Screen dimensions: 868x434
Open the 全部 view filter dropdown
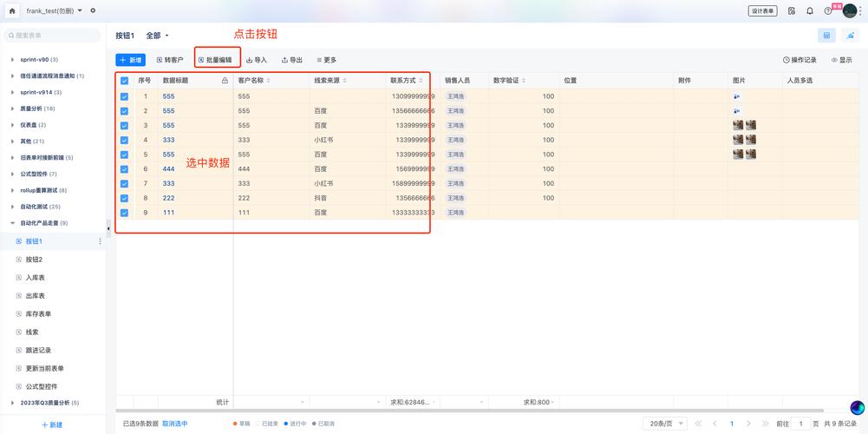coord(158,36)
